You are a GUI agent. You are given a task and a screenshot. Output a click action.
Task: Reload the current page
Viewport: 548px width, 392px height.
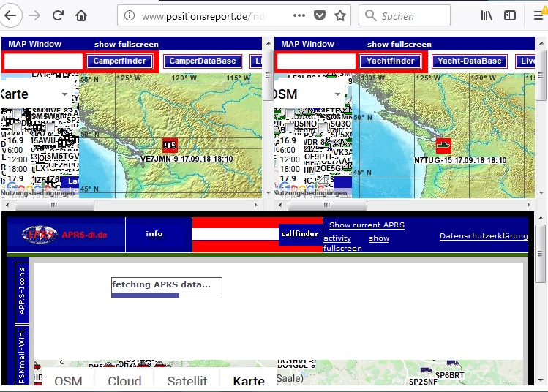pos(58,15)
